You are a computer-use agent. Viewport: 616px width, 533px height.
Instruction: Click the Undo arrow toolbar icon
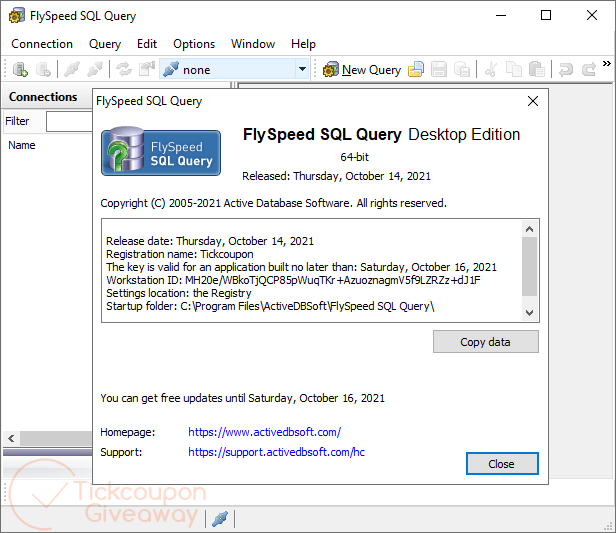(566, 70)
